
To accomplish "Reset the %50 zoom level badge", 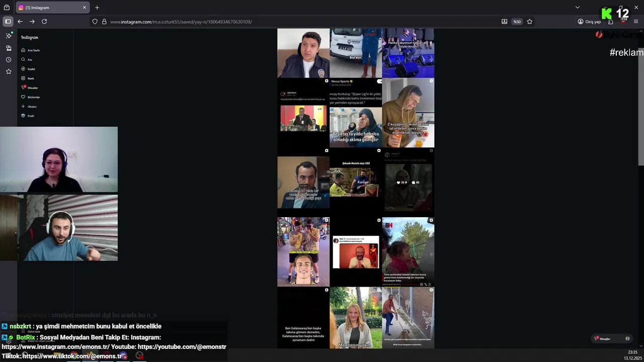I will tap(517, 22).
